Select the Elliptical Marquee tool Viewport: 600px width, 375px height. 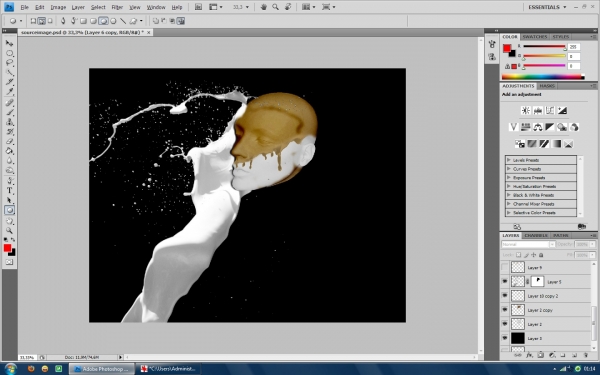pyautogui.click(x=10, y=53)
